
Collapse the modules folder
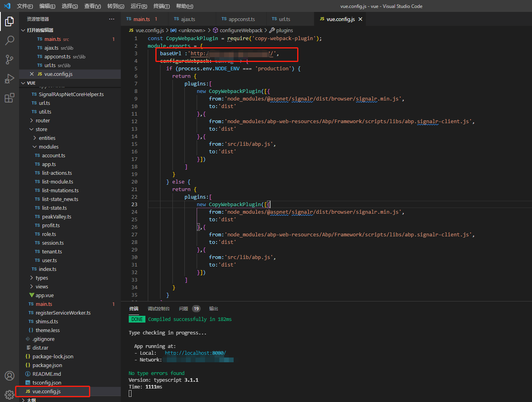click(x=48, y=147)
